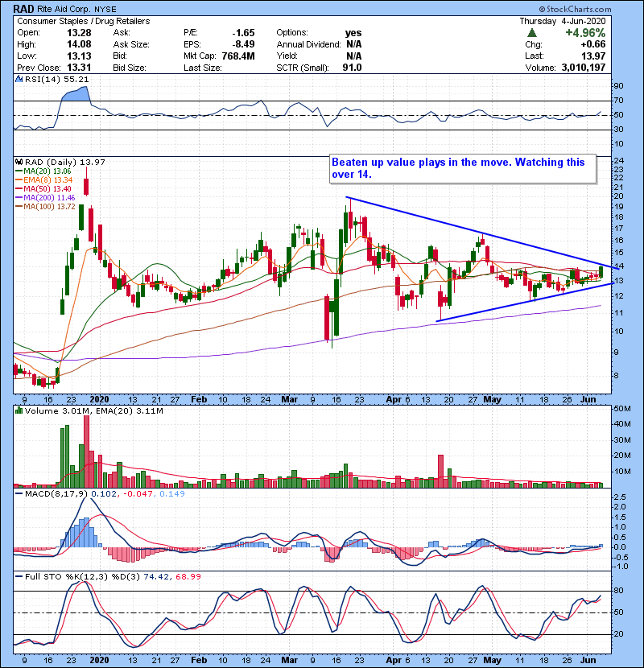Click the 2.5 label on MACD axis
Image resolution: width=644 pixels, height=668 pixels.
tap(620, 497)
